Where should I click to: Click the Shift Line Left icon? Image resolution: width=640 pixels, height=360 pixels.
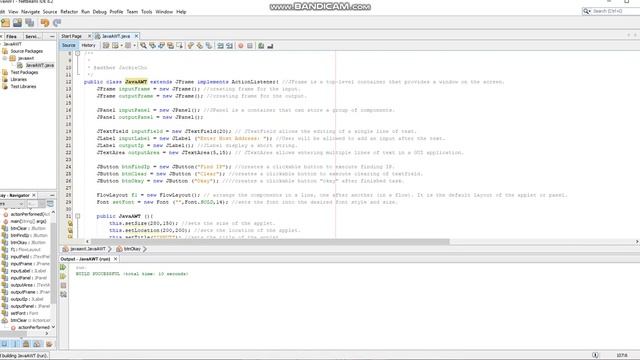(x=220, y=46)
